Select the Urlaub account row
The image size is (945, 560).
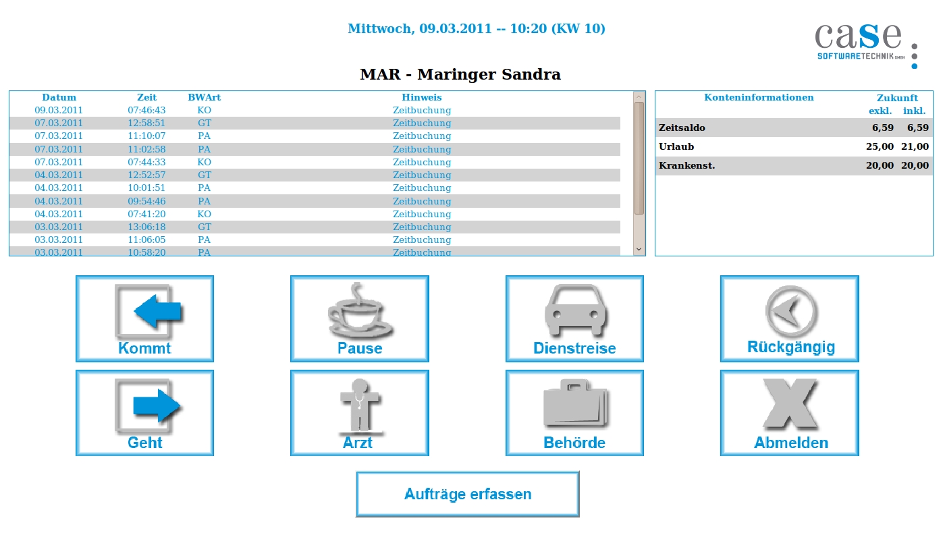click(794, 146)
